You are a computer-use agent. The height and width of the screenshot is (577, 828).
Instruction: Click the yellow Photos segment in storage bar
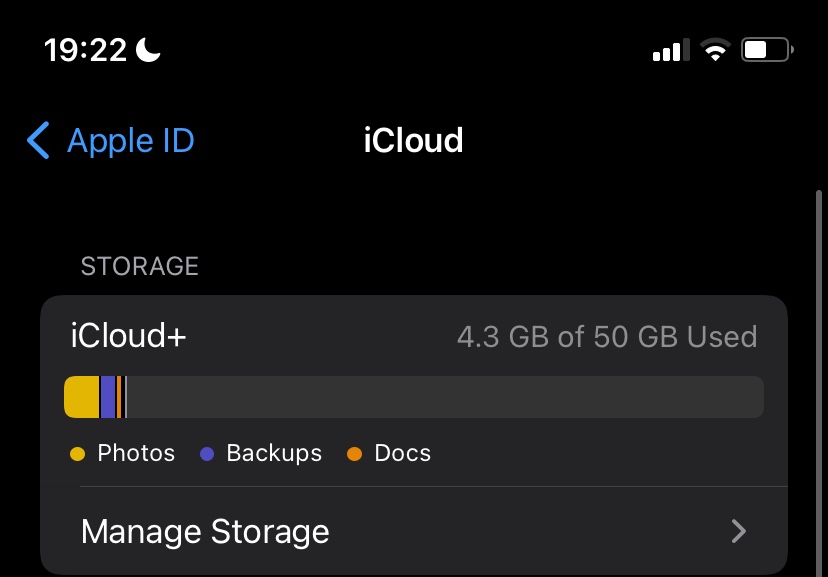click(82, 397)
